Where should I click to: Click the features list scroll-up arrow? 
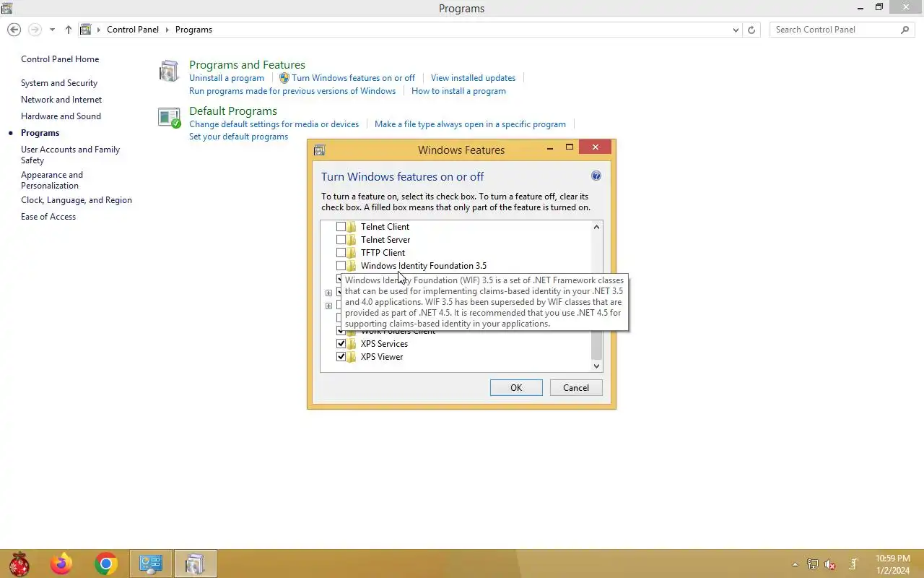pyautogui.click(x=596, y=227)
